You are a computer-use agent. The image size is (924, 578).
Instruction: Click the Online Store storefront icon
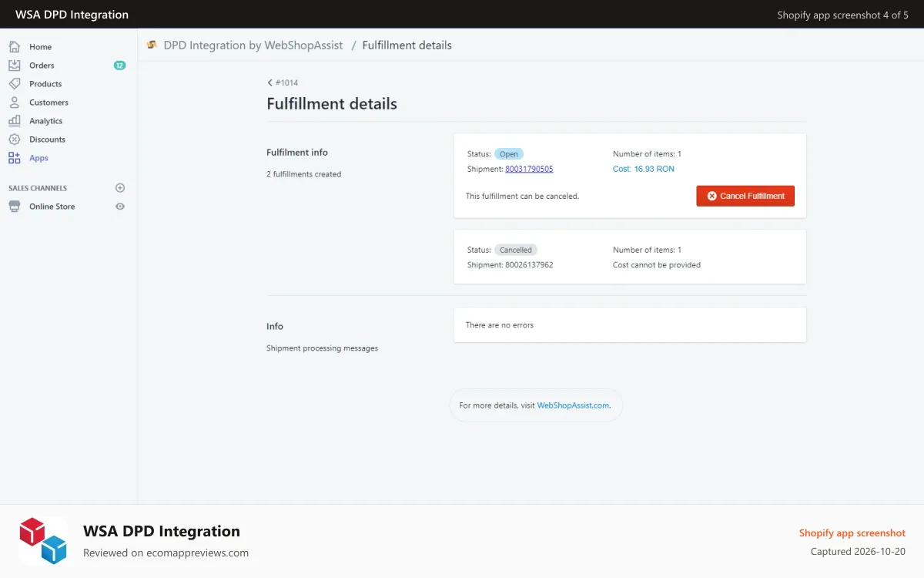(x=14, y=207)
